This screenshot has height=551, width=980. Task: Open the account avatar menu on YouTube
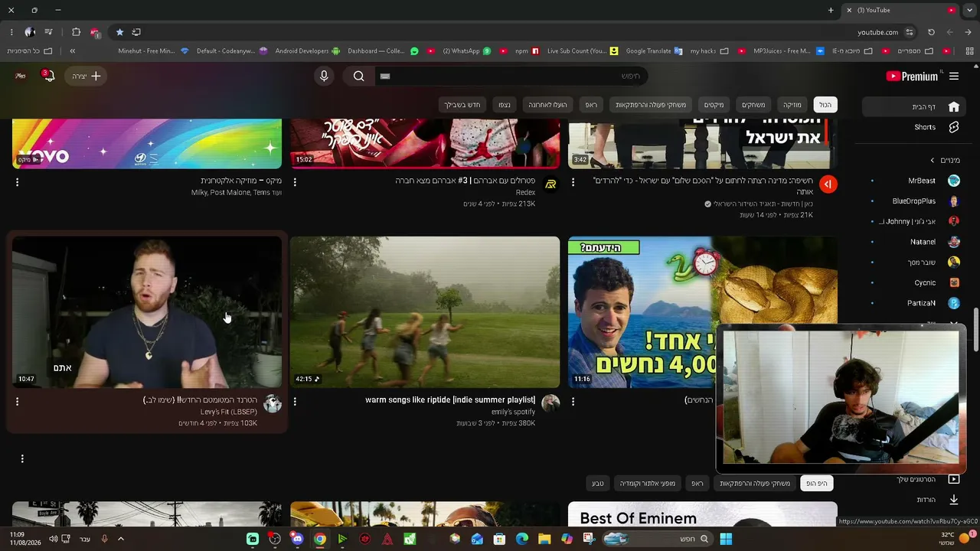coord(21,76)
